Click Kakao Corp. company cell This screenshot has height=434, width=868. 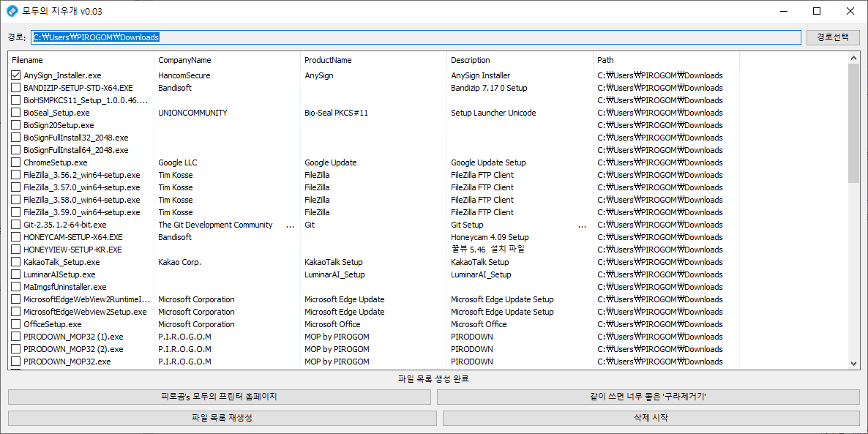pos(179,262)
